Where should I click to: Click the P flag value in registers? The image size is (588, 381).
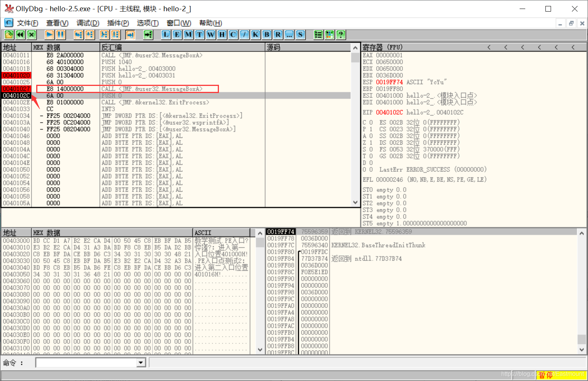[x=371, y=129]
